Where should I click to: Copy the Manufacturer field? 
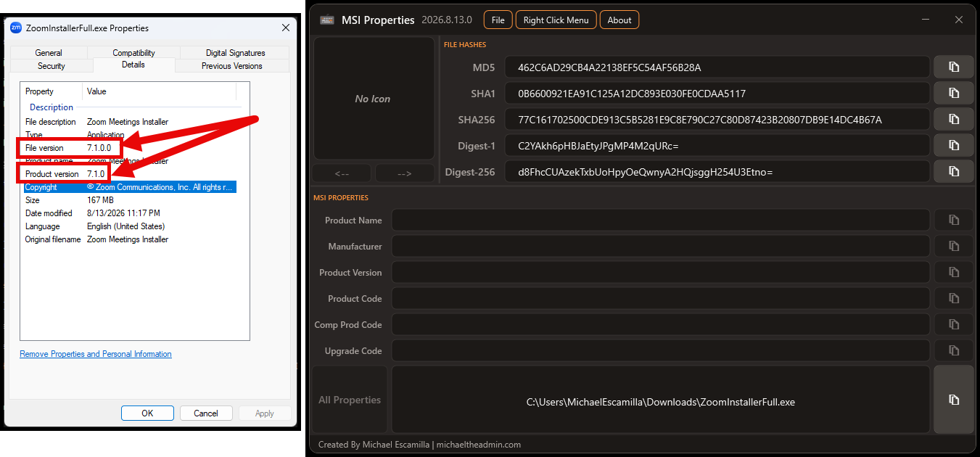click(x=953, y=246)
